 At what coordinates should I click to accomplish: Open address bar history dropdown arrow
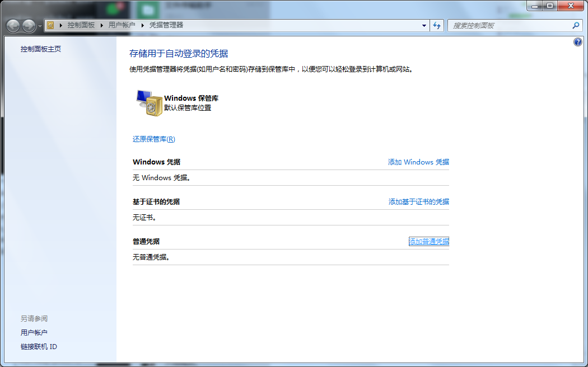[424, 26]
